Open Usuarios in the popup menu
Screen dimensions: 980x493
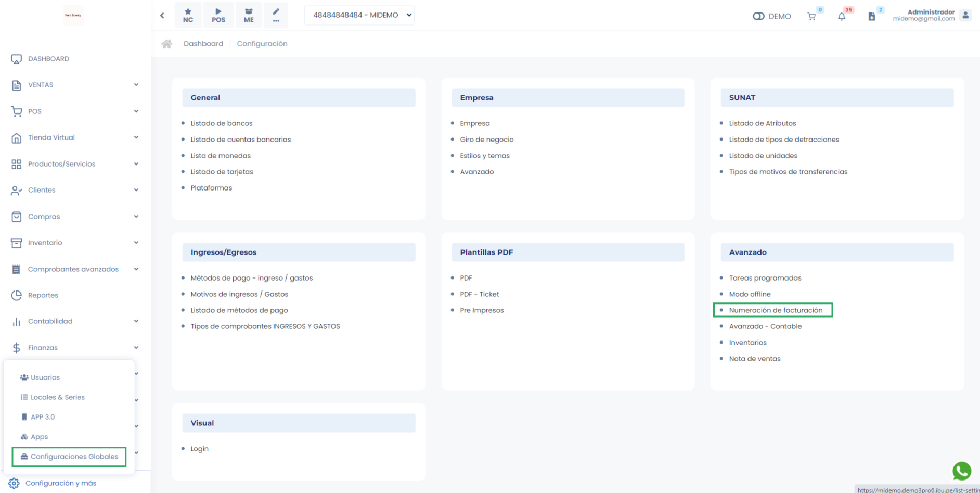[x=45, y=377]
